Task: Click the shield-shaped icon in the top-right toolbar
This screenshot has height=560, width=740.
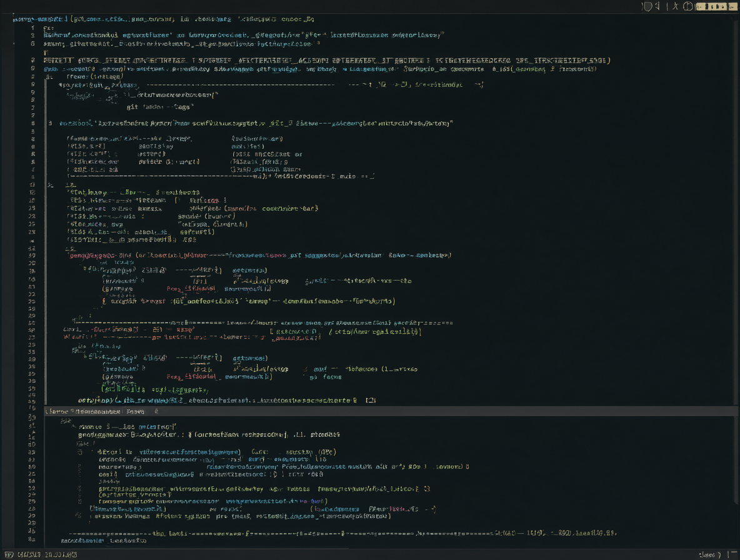Action: [x=648, y=6]
